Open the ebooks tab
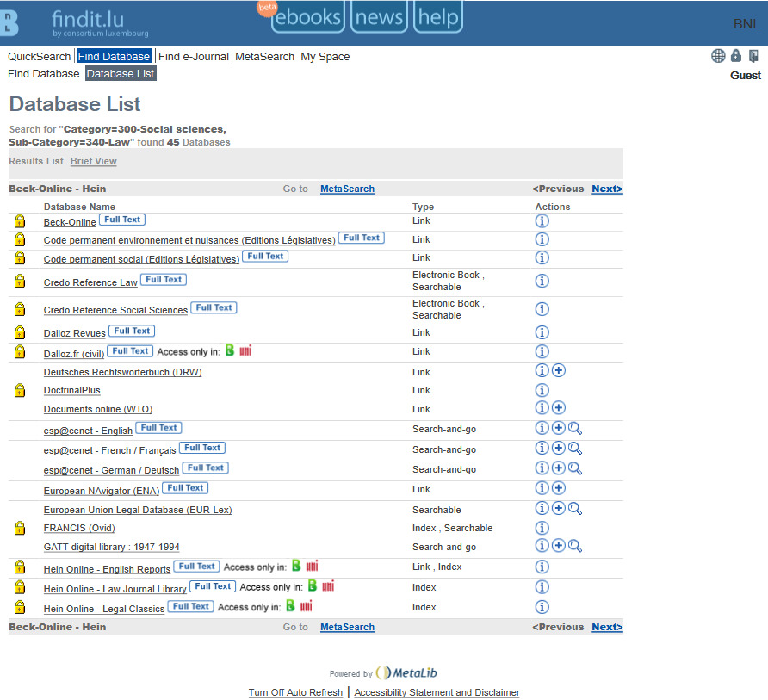Image resolution: width=768 pixels, height=700 pixels. coord(307,17)
